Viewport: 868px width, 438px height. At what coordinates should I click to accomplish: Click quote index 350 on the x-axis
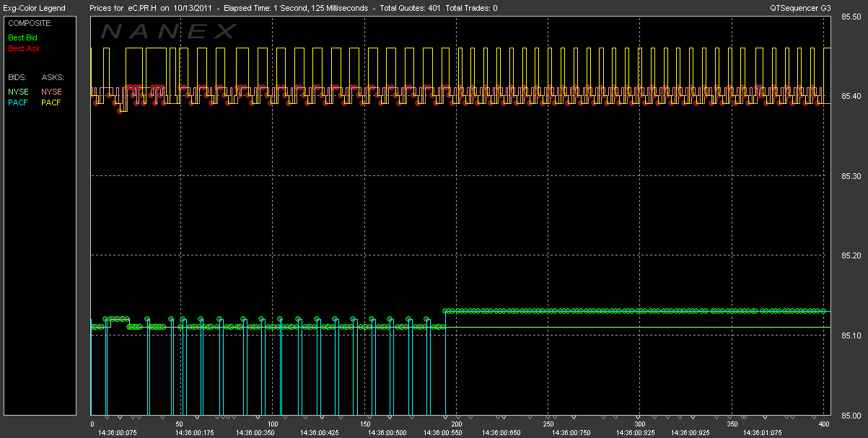pyautogui.click(x=731, y=424)
